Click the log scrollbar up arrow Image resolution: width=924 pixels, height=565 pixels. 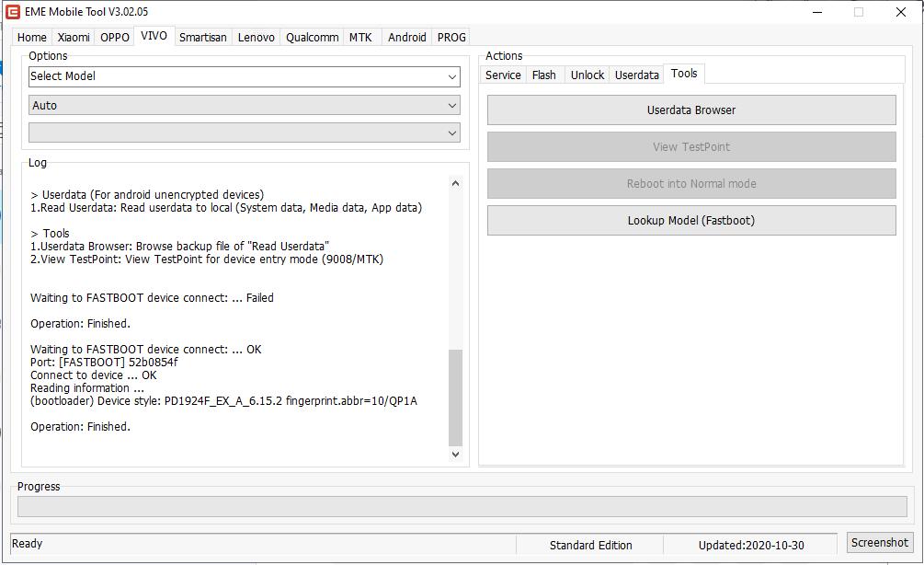click(x=455, y=183)
